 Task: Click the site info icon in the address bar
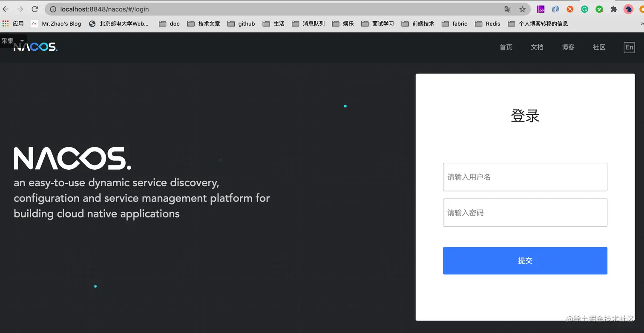(x=53, y=9)
